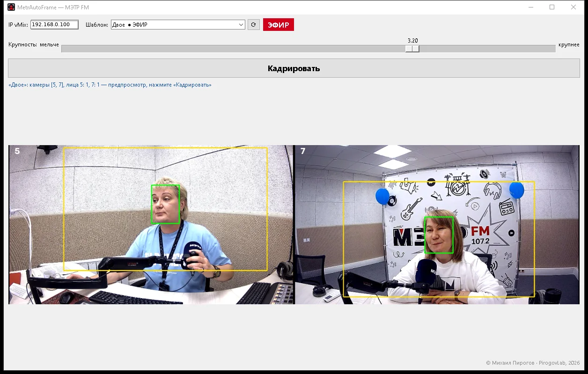
Task: Click the status text about «Двое» cameras
Action: (x=110, y=85)
